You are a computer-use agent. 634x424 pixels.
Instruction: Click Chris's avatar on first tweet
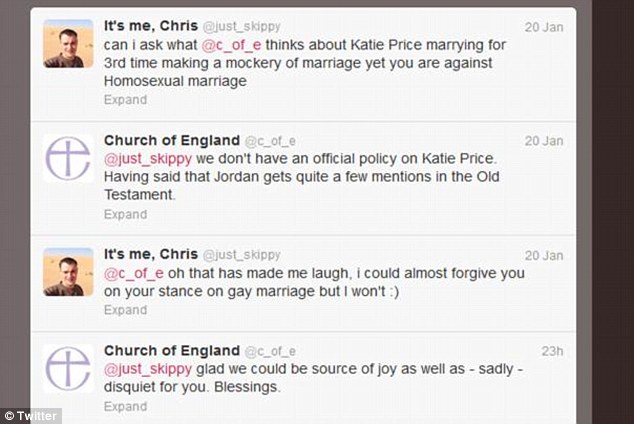tap(69, 44)
